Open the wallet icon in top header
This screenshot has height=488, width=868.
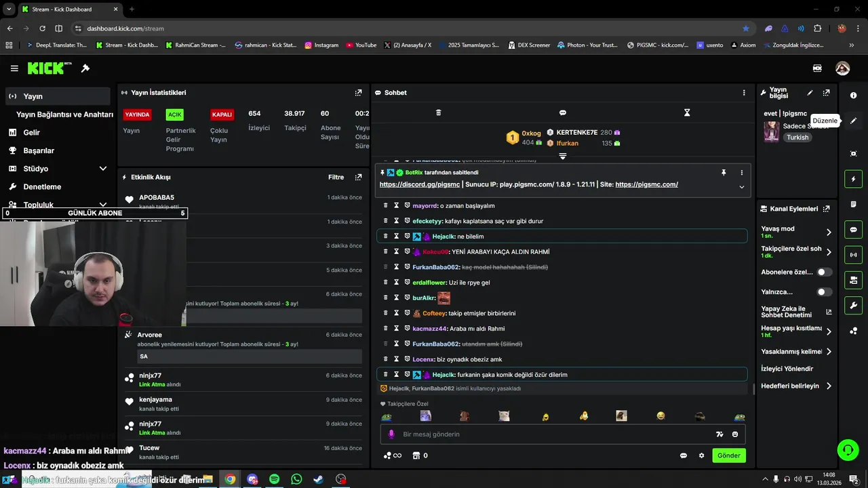[817, 68]
